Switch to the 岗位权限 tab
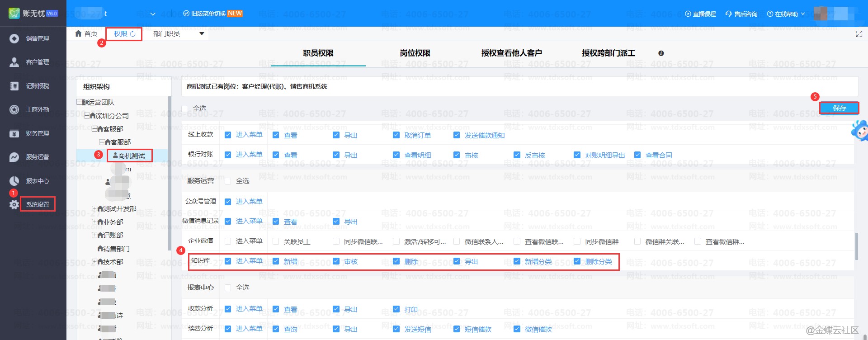Screen dimensions: 868x340 click(415, 53)
